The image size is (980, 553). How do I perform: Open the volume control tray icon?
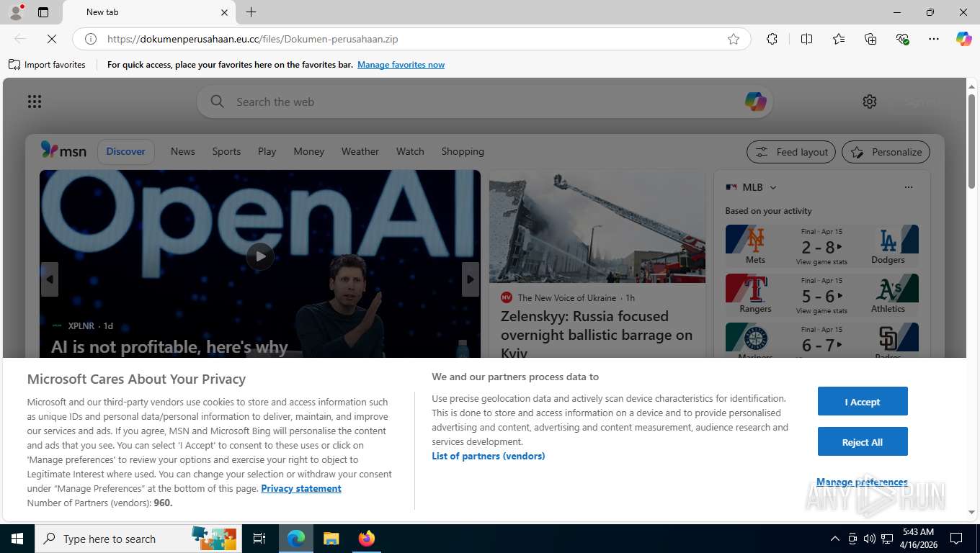click(870, 539)
